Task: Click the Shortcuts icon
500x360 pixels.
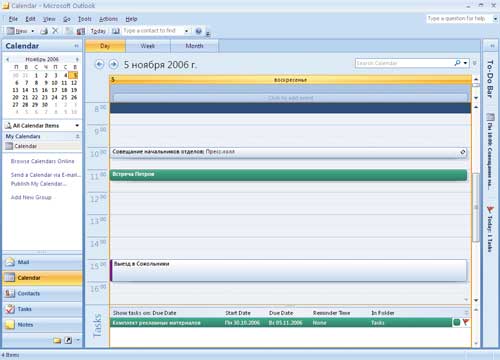Action: tap(68, 340)
